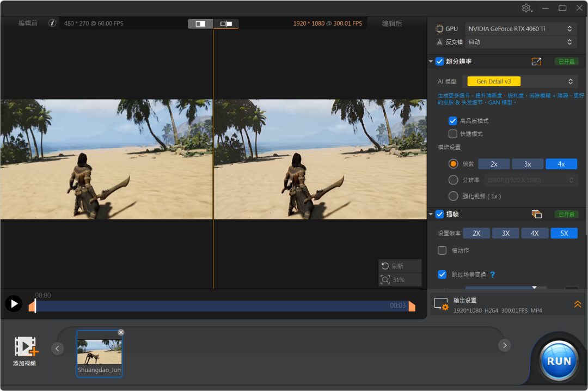Click the after-edit label

coord(392,23)
